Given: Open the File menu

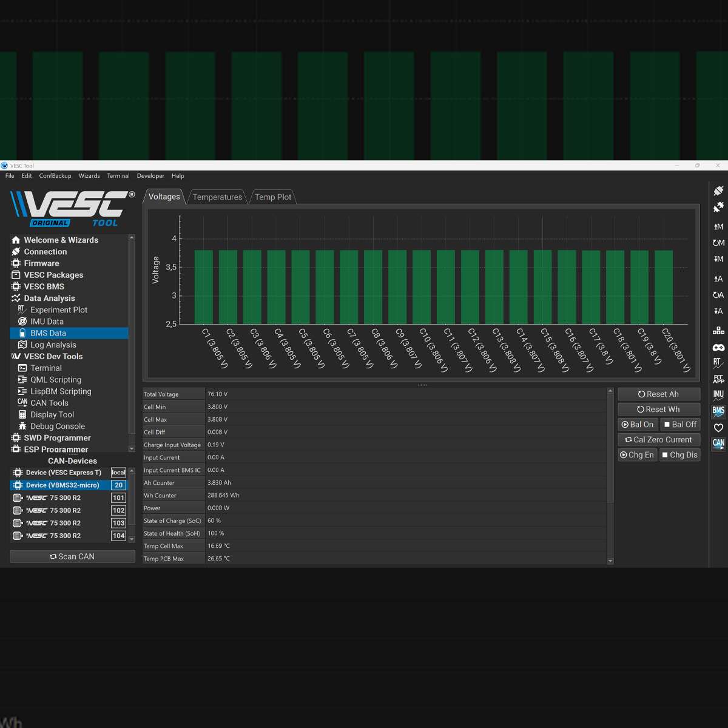Looking at the screenshot, I should pyautogui.click(x=10, y=176).
